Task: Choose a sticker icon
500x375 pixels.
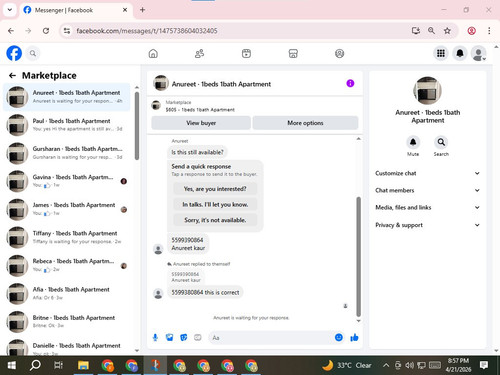Action: coord(183,338)
